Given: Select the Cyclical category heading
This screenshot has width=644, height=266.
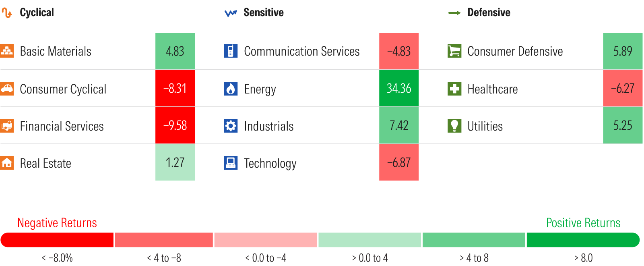Looking at the screenshot, I should [37, 12].
